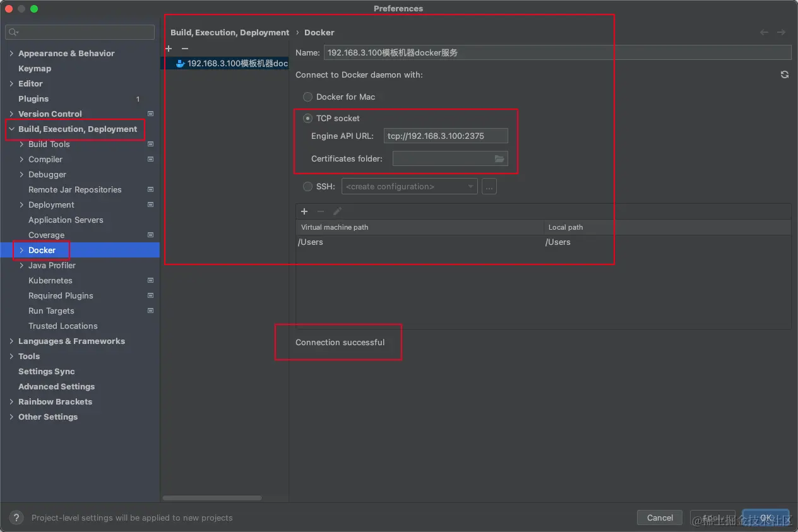Click project-level icon next to Build Tools
The height and width of the screenshot is (532, 798).
[150, 144]
